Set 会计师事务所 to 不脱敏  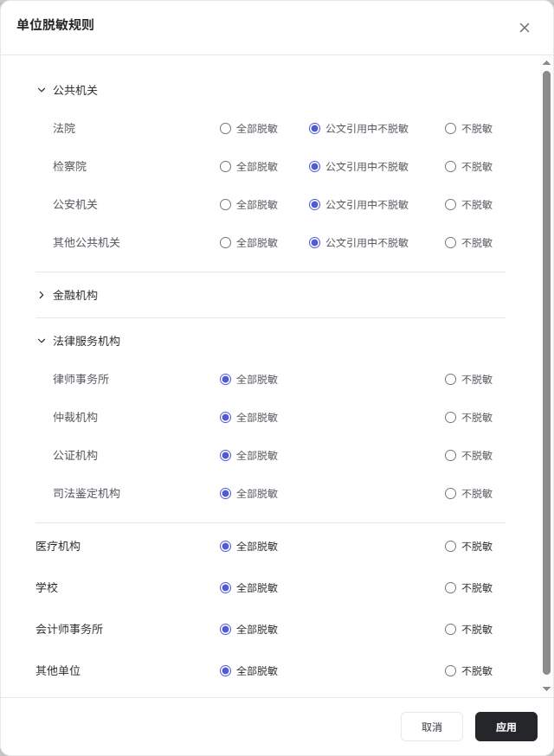(450, 629)
